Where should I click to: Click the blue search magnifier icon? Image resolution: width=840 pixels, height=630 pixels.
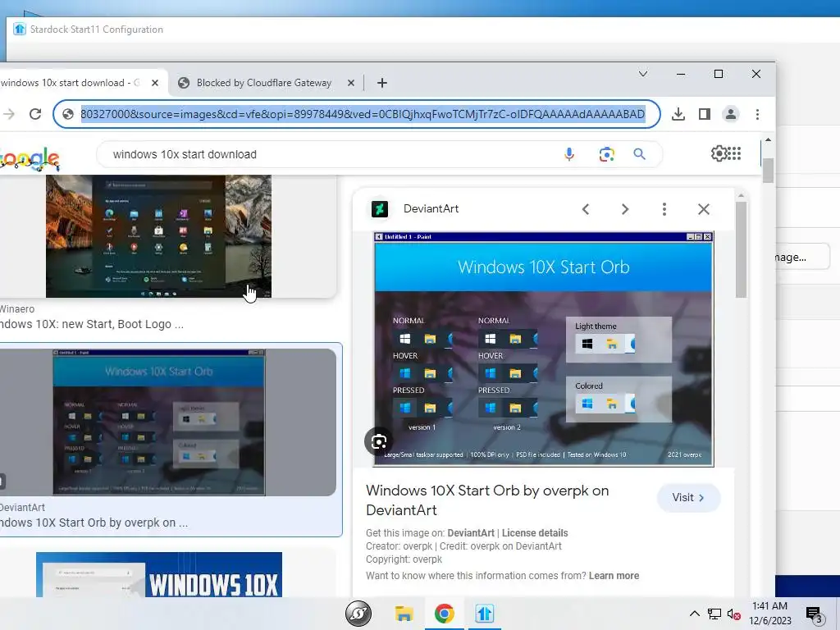[639, 154]
